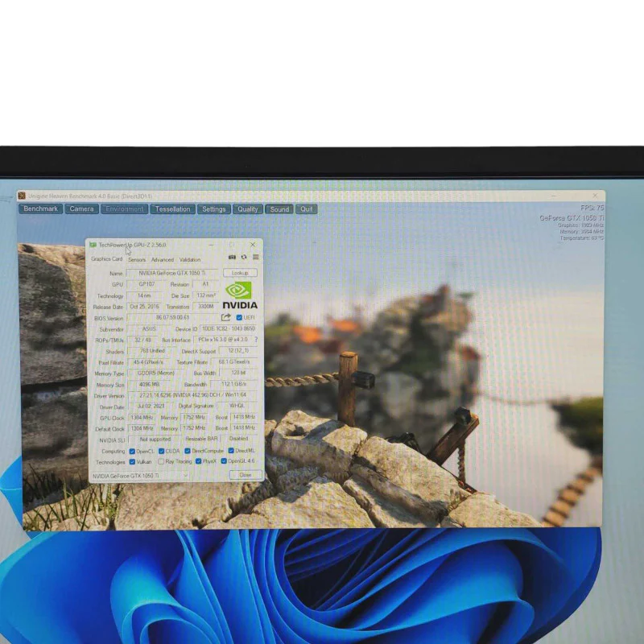This screenshot has width=644, height=644.
Task: Click the GPU-Z refresh icon
Action: tap(244, 257)
